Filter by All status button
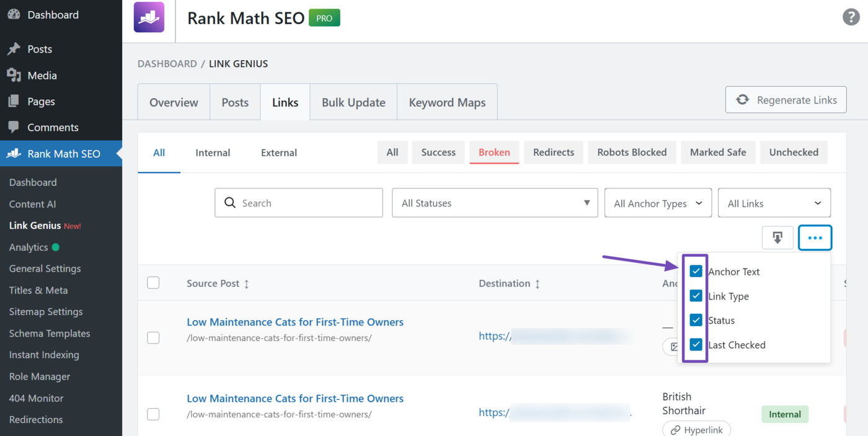Screen dimensions: 868x436 [x=392, y=152]
